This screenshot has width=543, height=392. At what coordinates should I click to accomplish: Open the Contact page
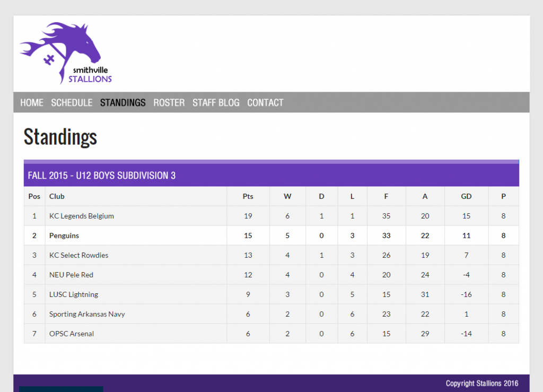pyautogui.click(x=265, y=103)
